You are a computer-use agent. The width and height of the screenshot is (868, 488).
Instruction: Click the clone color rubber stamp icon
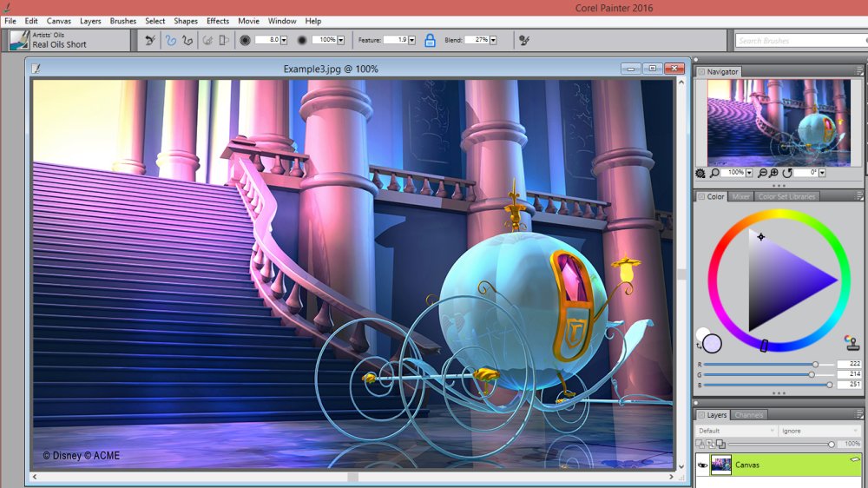tap(852, 342)
